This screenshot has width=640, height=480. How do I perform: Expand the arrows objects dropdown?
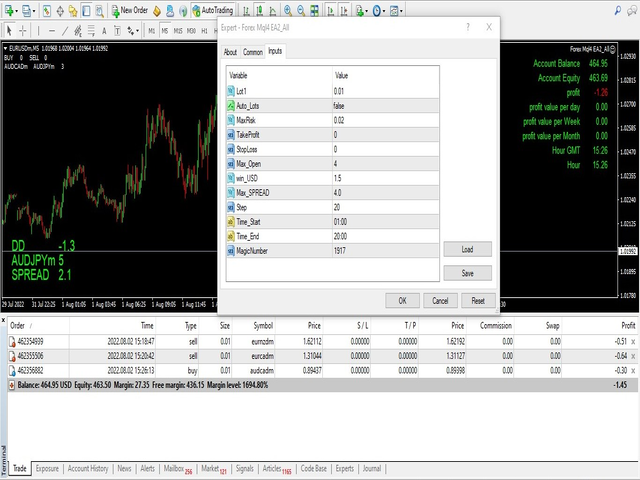point(137,31)
